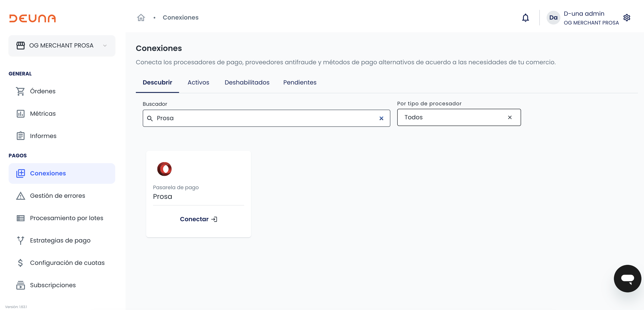Open Informes in the sidebar
The height and width of the screenshot is (310, 644).
click(43, 136)
